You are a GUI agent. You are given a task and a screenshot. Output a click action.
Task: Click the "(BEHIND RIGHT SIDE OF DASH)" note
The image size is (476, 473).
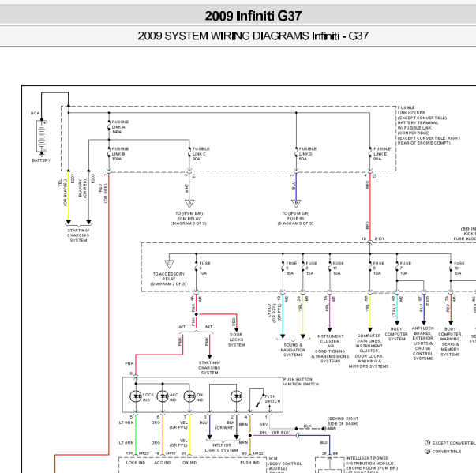click(x=343, y=421)
